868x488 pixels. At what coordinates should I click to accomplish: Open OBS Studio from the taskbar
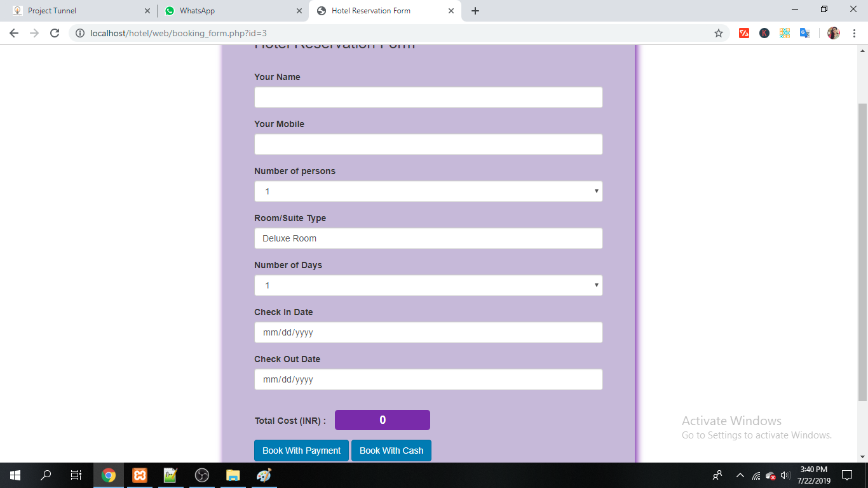202,475
